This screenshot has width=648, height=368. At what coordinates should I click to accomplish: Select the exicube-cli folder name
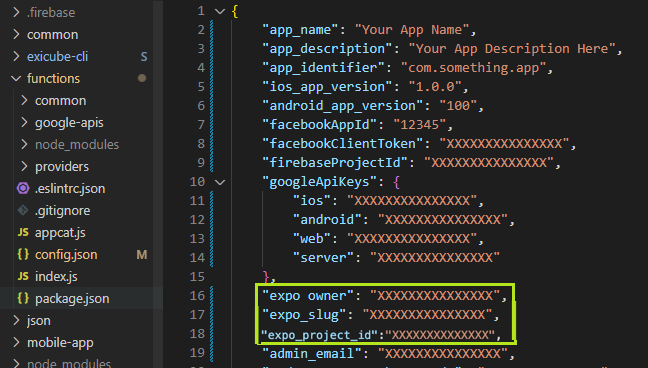(57, 56)
